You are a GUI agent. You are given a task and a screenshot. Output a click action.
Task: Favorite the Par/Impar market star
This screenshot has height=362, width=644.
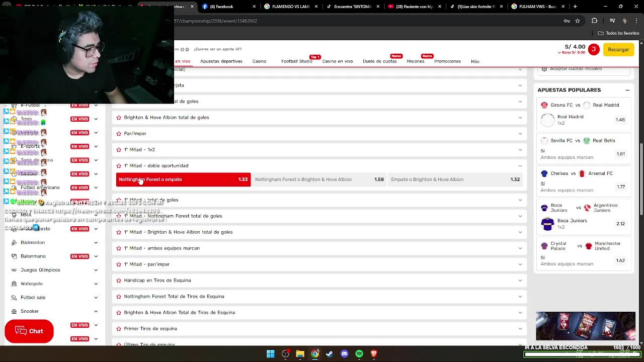119,134
